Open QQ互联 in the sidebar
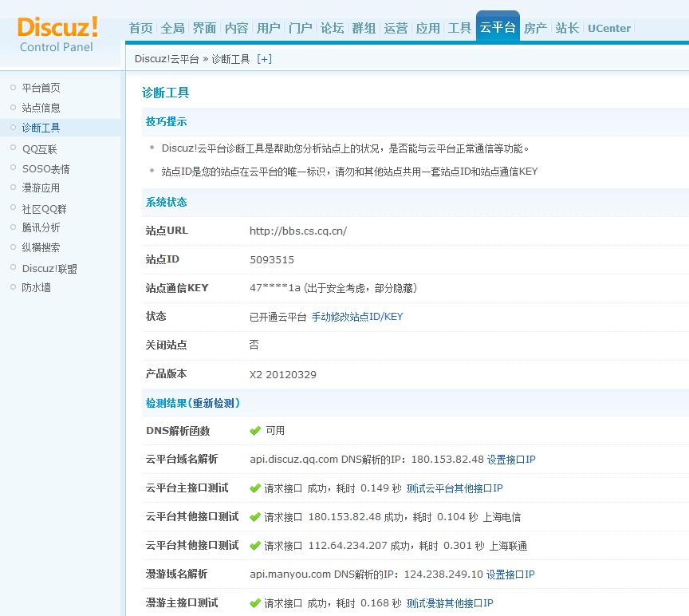This screenshot has width=689, height=616. click(x=40, y=149)
